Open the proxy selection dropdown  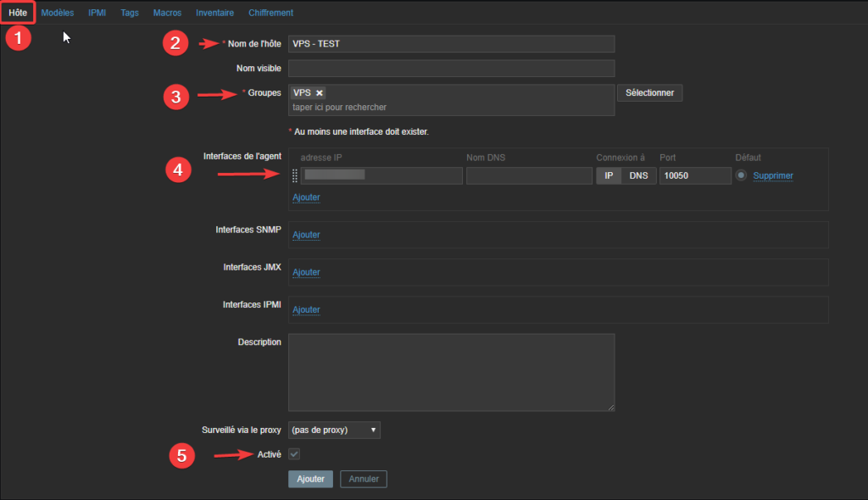click(x=334, y=430)
